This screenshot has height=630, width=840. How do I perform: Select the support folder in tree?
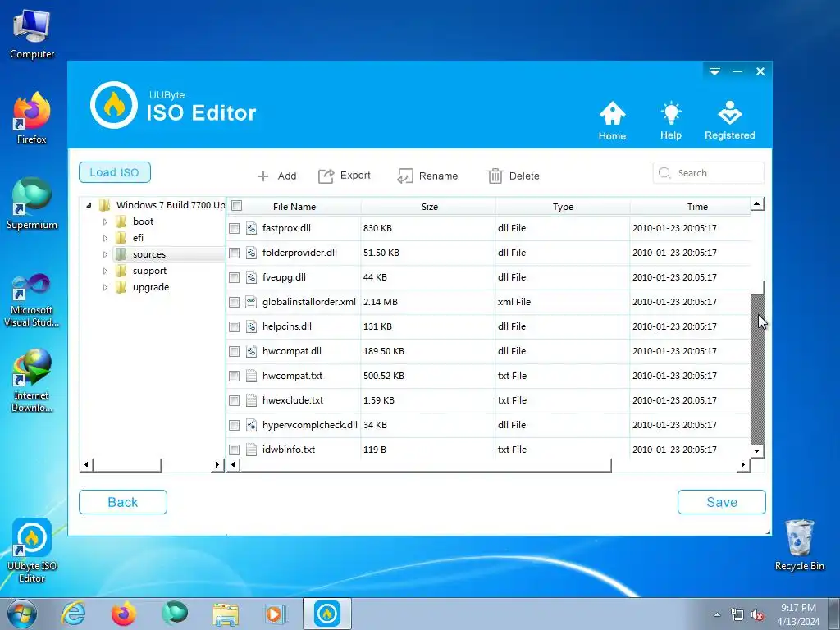[x=149, y=271]
